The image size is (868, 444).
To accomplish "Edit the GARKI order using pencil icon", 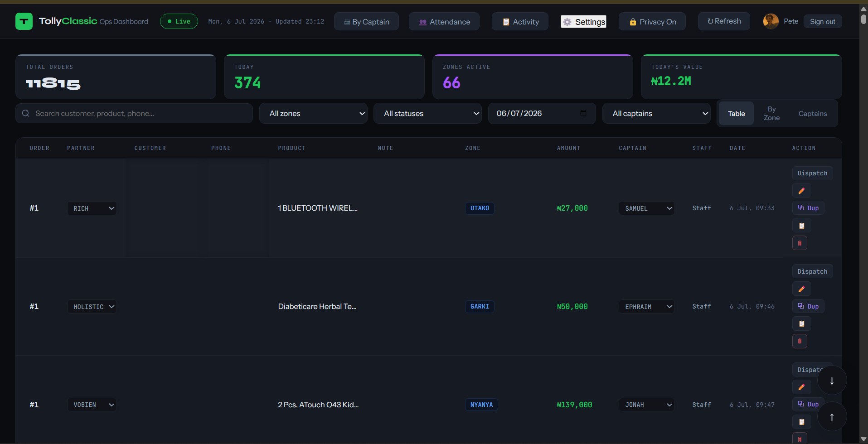I will [x=801, y=289].
